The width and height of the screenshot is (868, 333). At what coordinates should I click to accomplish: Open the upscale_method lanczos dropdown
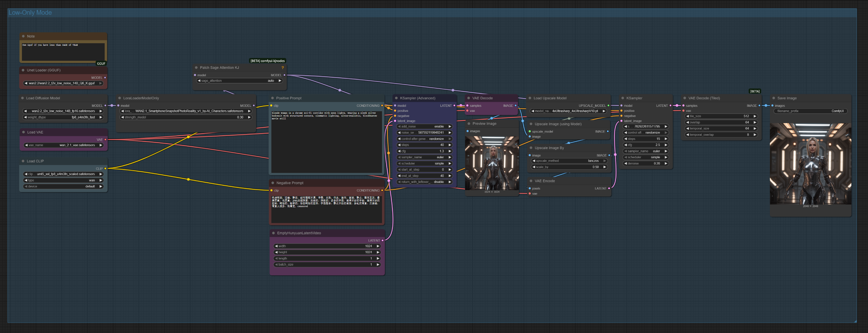pos(569,161)
